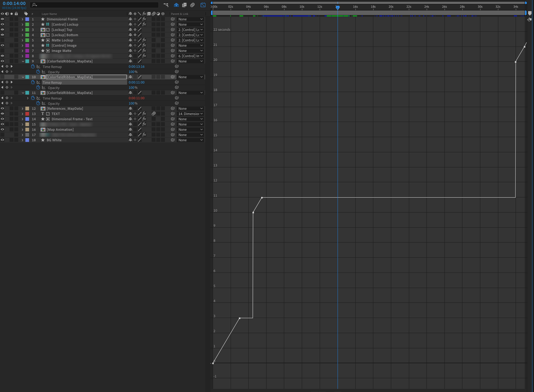Click the Adjustment Layer column header icon
This screenshot has height=392, width=534.
(158, 14)
